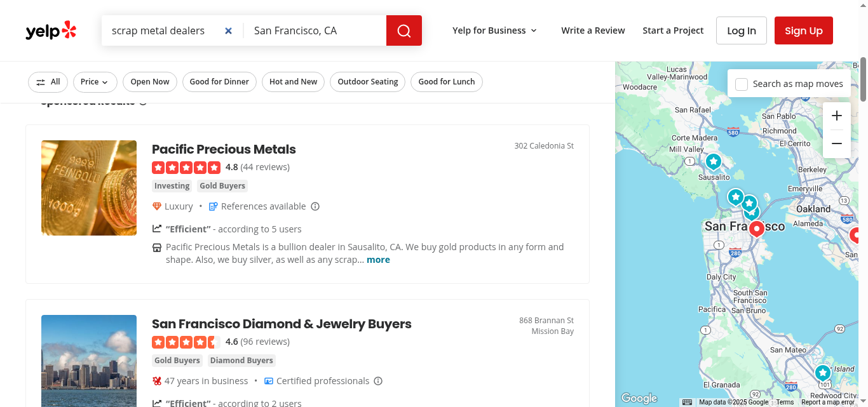Image resolution: width=868 pixels, height=407 pixels.
Task: Click San Francisco Diamond & Jewelry Buyers star rating
Action: 186,342
